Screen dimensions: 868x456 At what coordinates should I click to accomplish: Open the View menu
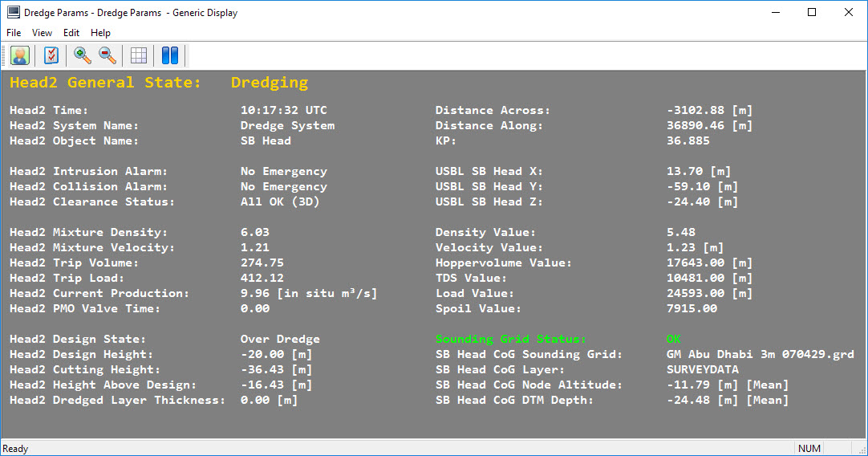coord(42,33)
